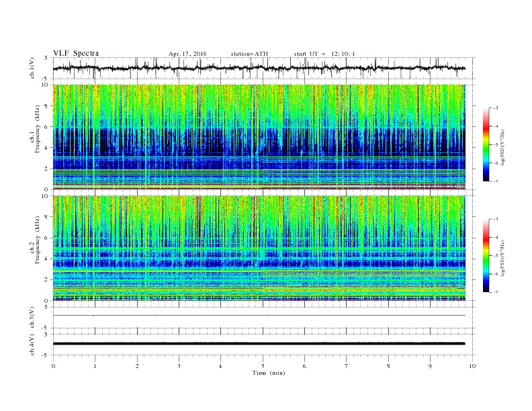The width and height of the screenshot is (532, 411).
Task: Click the date label "Apr. 17, 2016"
Action: (187, 54)
